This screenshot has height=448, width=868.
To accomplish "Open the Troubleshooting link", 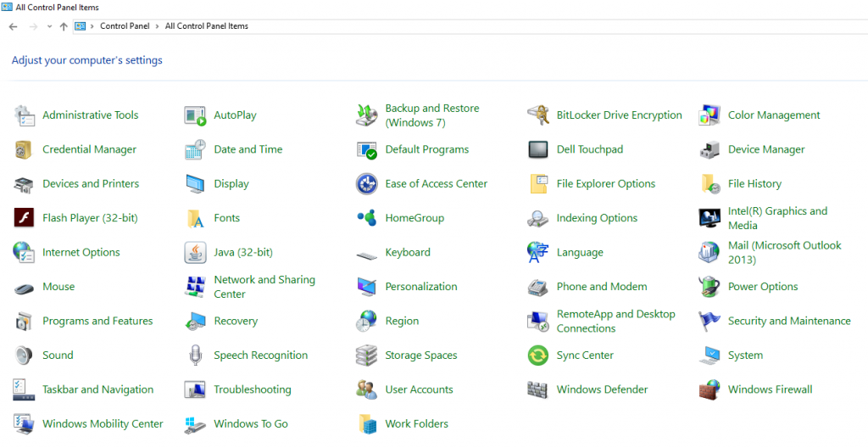I will pyautogui.click(x=253, y=389).
